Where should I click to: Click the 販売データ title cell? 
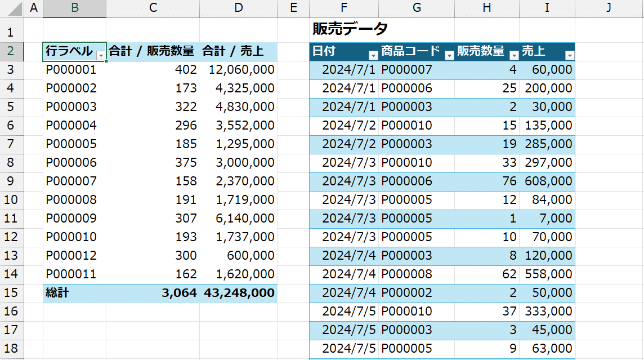344,29
